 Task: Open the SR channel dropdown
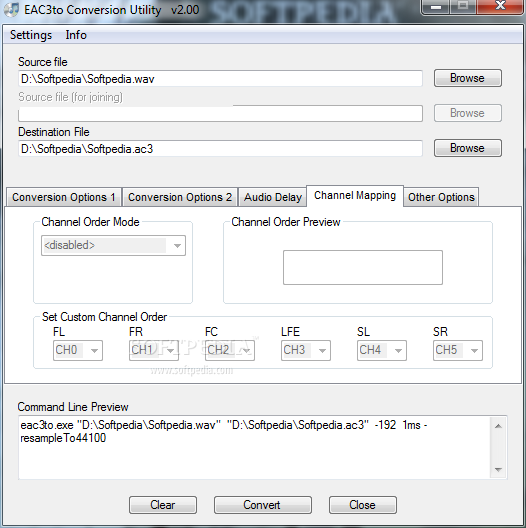(458, 351)
